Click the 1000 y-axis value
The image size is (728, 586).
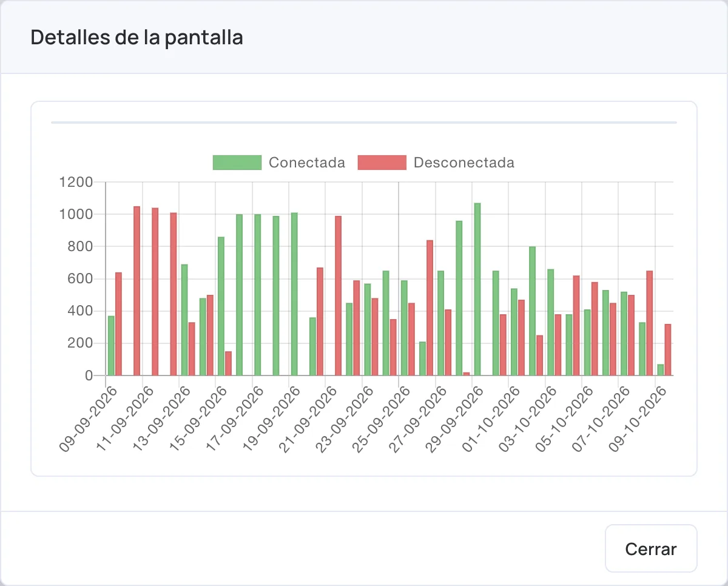point(76,214)
